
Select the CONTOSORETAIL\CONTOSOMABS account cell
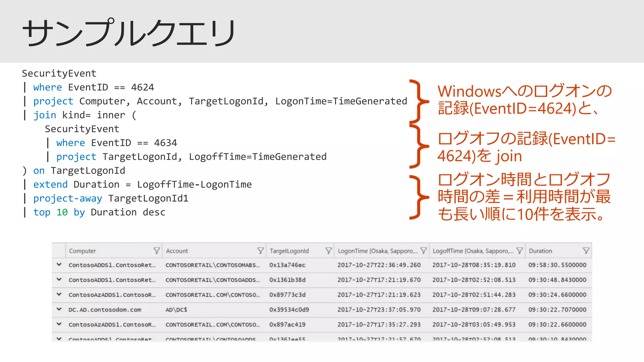213,265
